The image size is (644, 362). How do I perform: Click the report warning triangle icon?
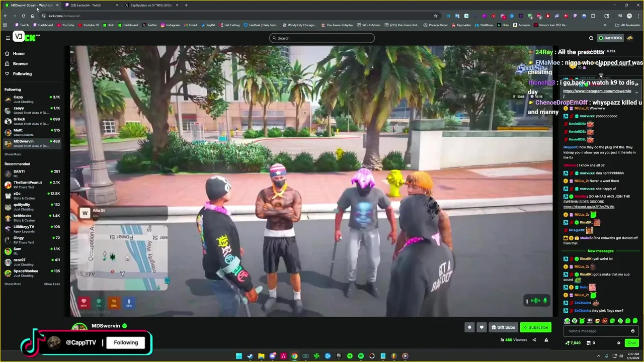click(x=546, y=340)
